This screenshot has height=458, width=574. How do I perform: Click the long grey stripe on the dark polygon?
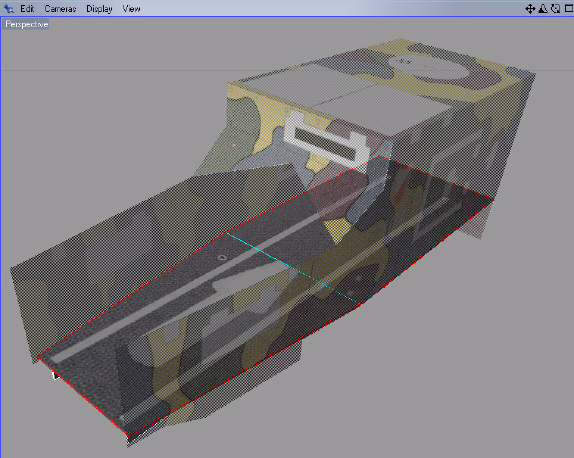point(187,287)
